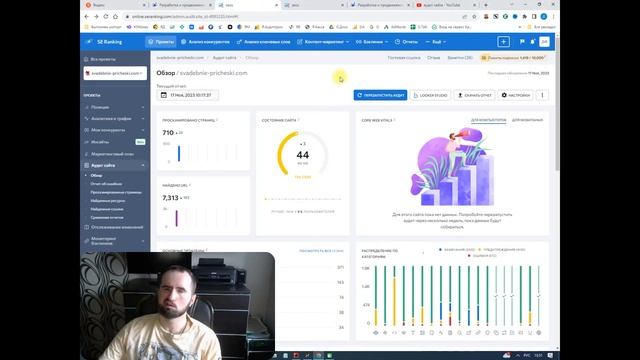The image size is (640, 360).
Task: Click the SE Ranking logo
Action: (104, 42)
